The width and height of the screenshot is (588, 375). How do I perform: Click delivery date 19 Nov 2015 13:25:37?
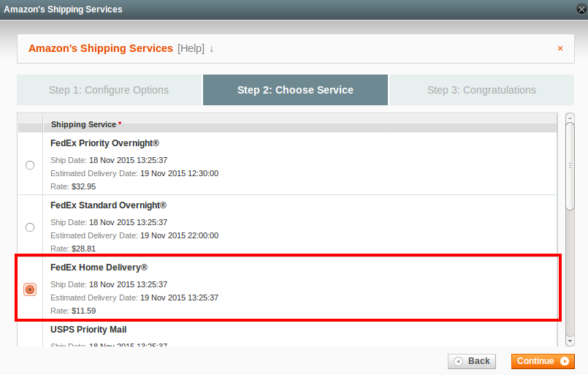point(179,298)
